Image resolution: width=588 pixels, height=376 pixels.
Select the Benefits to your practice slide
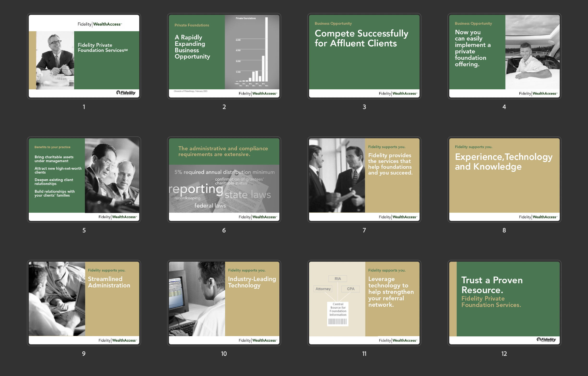[84, 179]
